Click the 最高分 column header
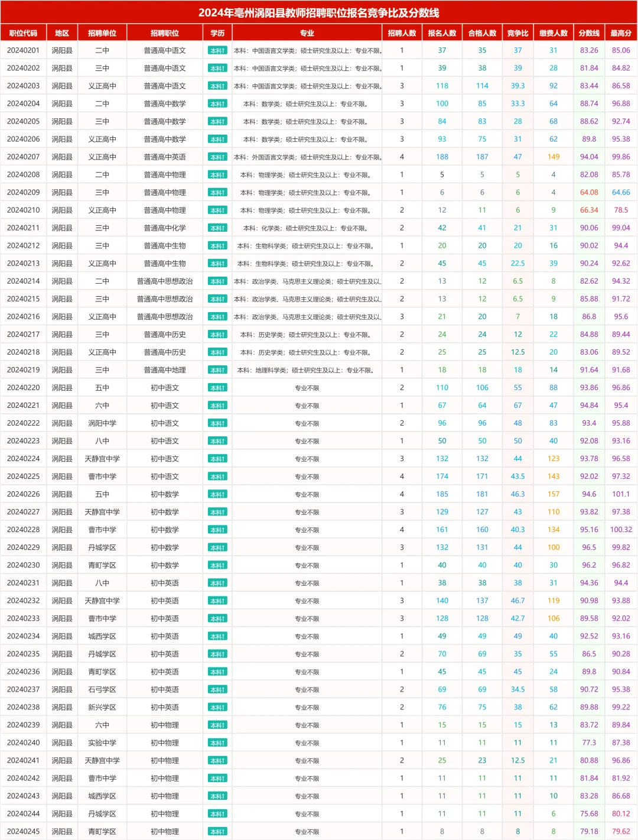The width and height of the screenshot is (638, 840). pyautogui.click(x=621, y=33)
